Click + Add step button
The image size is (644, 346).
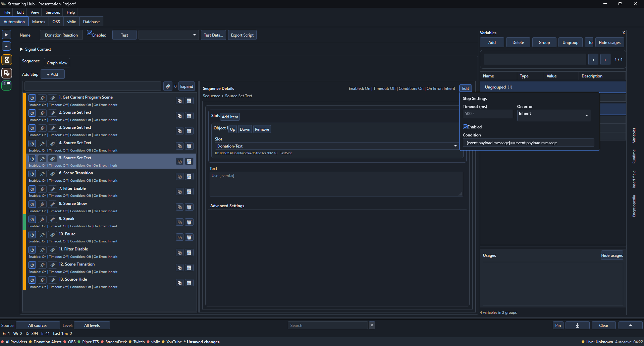point(53,74)
